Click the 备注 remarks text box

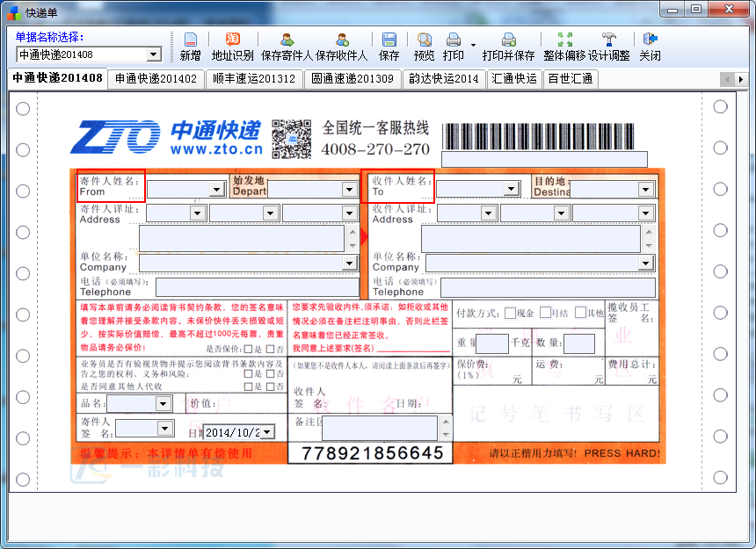tap(380, 428)
